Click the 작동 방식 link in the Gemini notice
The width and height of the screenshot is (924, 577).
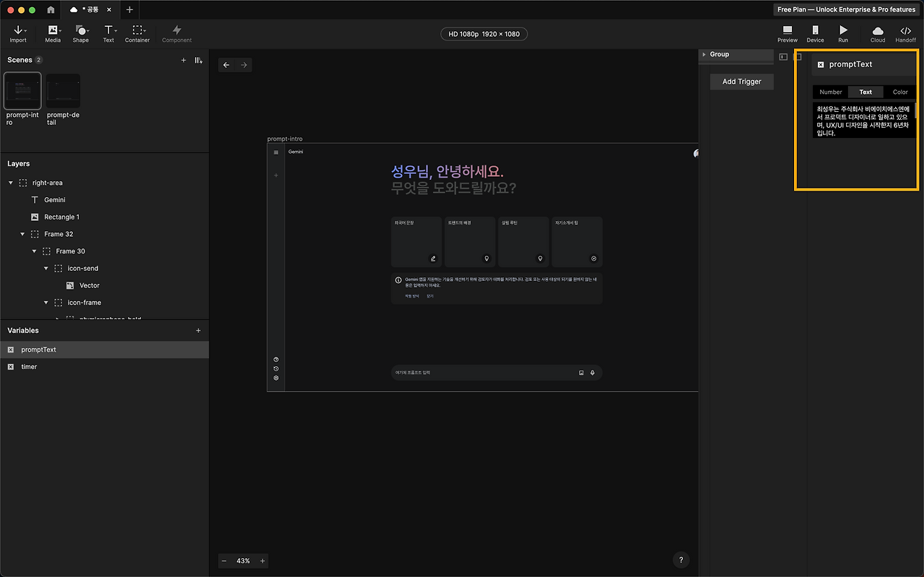point(411,296)
